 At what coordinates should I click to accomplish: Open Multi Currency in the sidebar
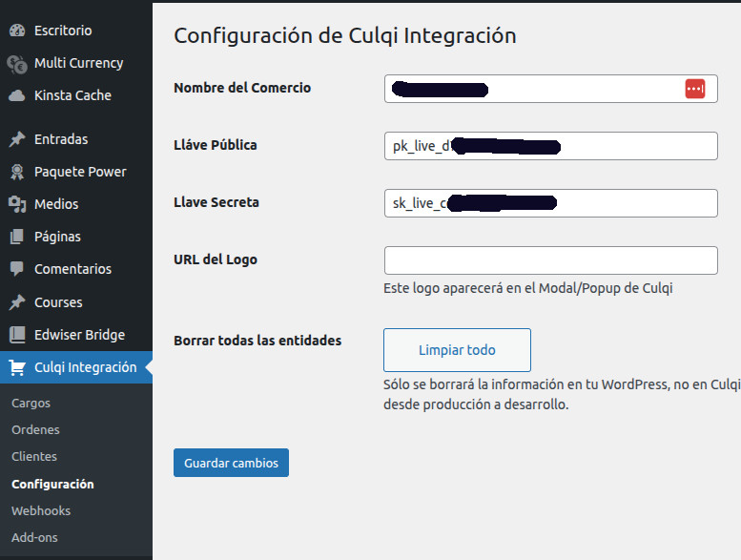(79, 63)
